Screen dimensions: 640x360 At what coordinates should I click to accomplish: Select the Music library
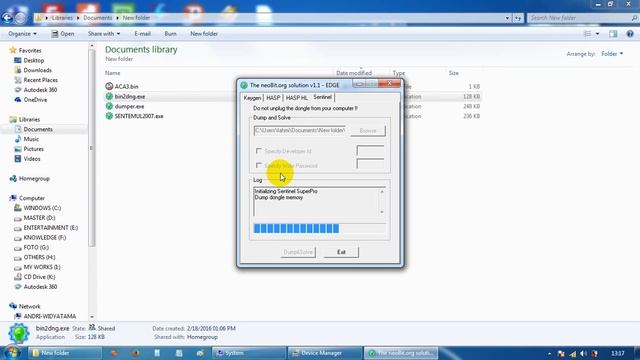click(x=31, y=139)
